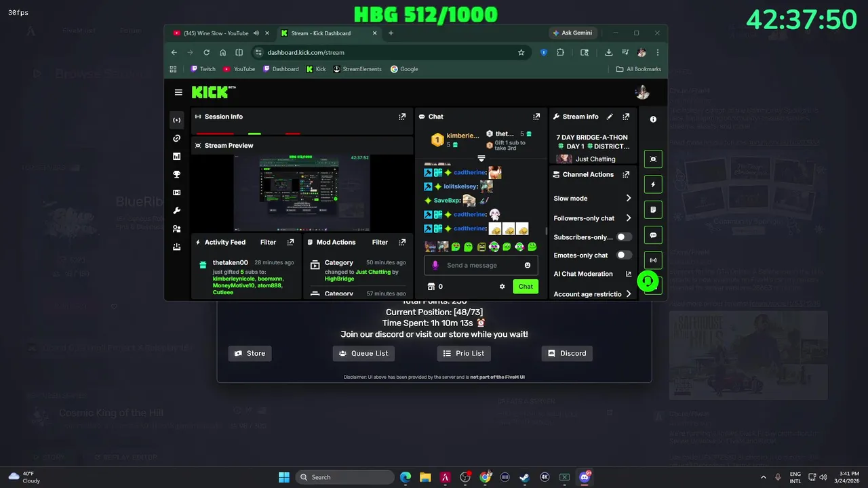
Task: Open the link icon in Kick sidebar
Action: (177, 138)
